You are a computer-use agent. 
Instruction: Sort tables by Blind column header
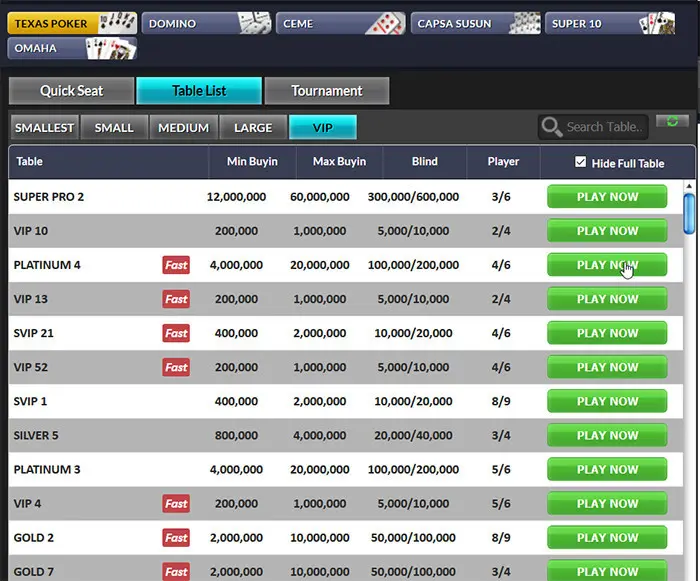[x=424, y=161]
